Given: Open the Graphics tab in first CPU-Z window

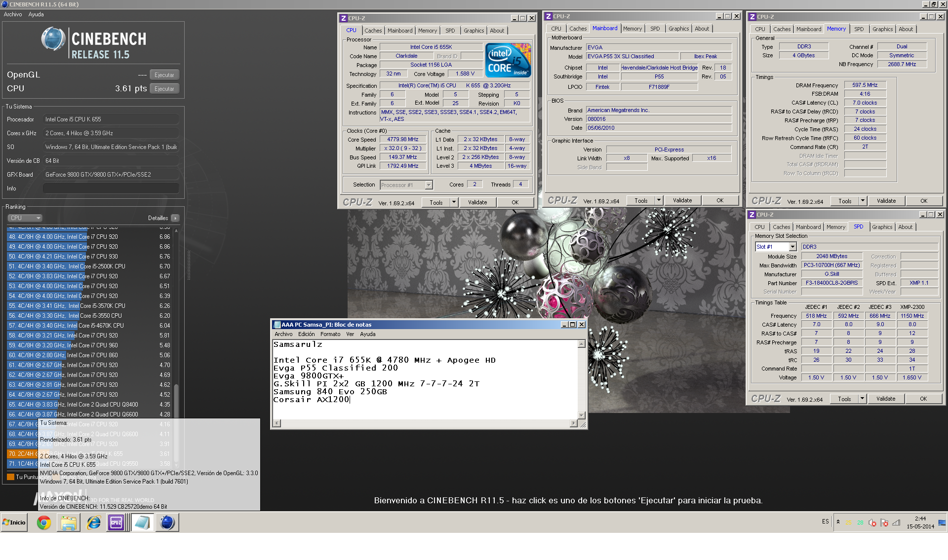Looking at the screenshot, I should click(x=474, y=31).
